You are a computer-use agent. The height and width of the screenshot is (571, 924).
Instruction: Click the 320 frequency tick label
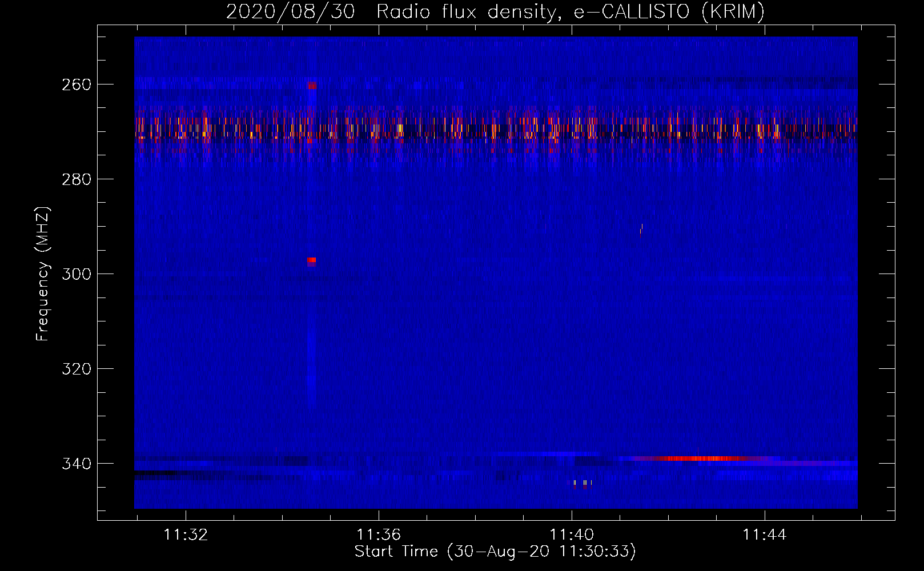(x=77, y=369)
